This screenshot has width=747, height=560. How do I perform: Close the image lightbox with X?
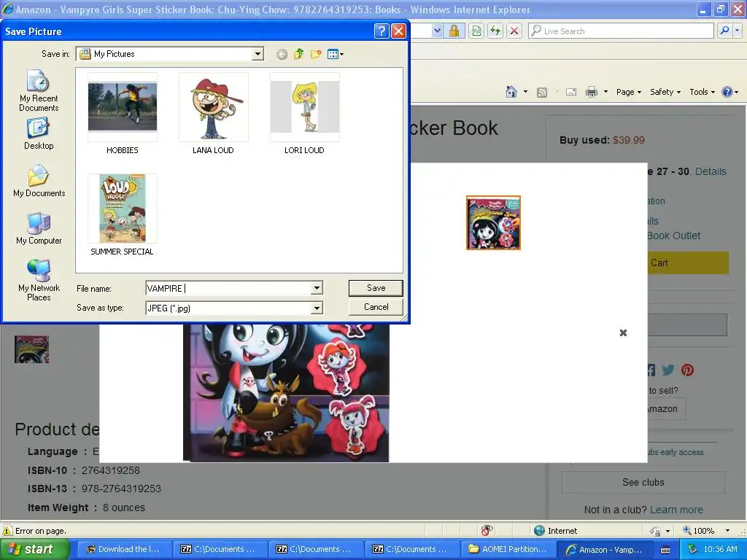point(623,332)
